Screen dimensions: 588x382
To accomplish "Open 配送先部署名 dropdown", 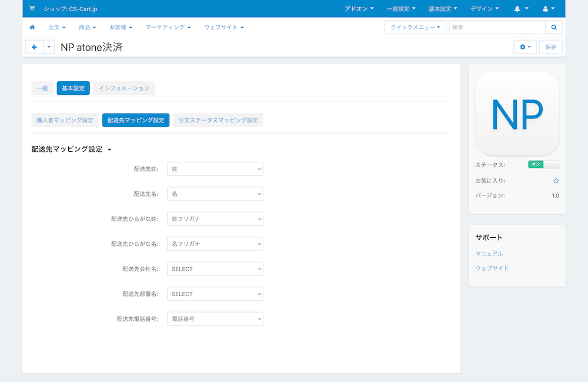I will pos(215,294).
